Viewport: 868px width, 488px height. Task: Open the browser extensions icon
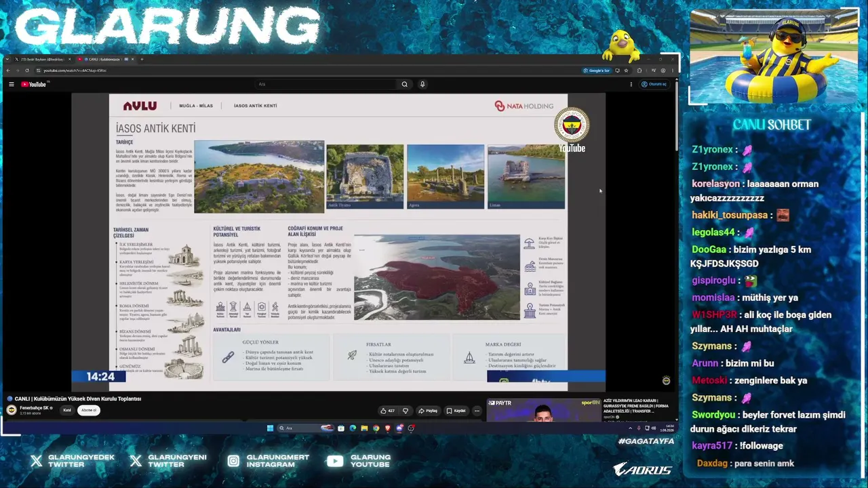[639, 70]
